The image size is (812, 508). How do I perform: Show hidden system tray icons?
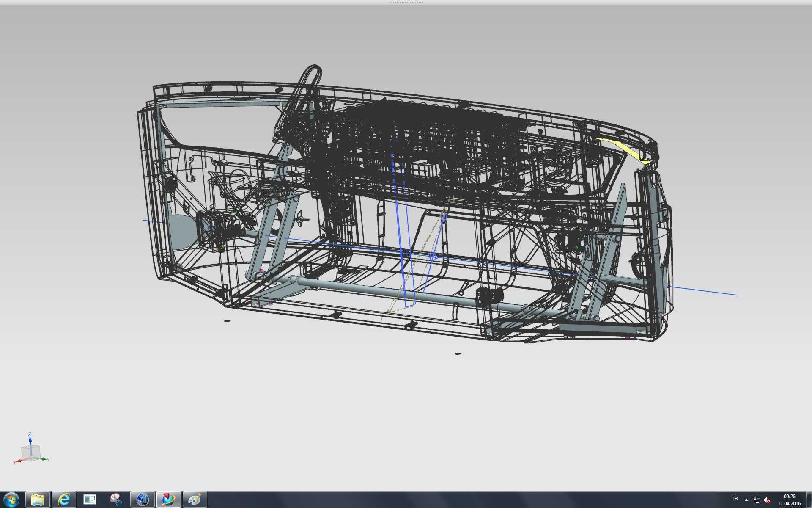tap(746, 500)
